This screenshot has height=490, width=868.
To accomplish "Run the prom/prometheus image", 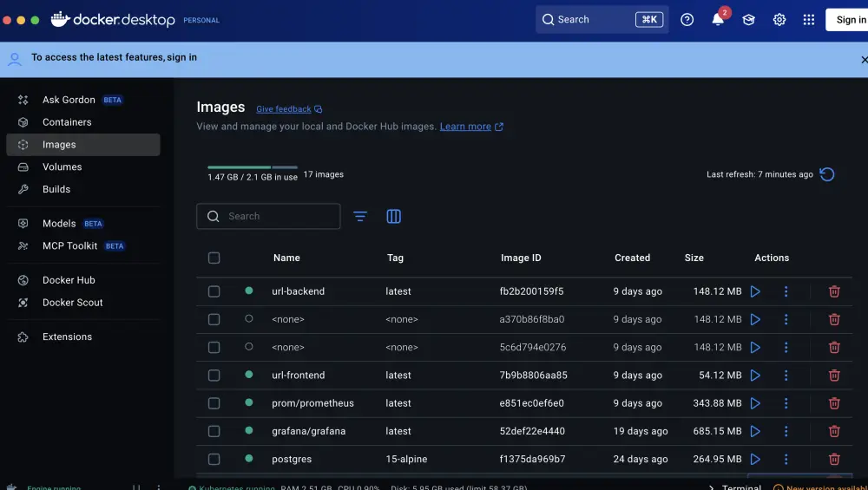I will [x=755, y=403].
